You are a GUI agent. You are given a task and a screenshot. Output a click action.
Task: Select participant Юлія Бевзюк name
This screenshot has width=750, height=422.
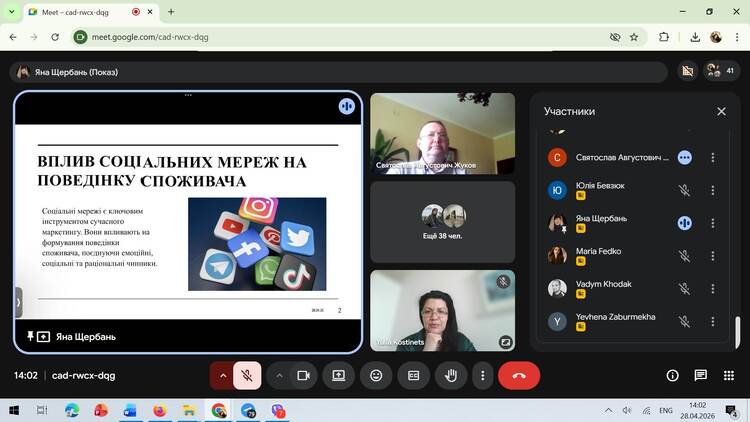pos(600,186)
